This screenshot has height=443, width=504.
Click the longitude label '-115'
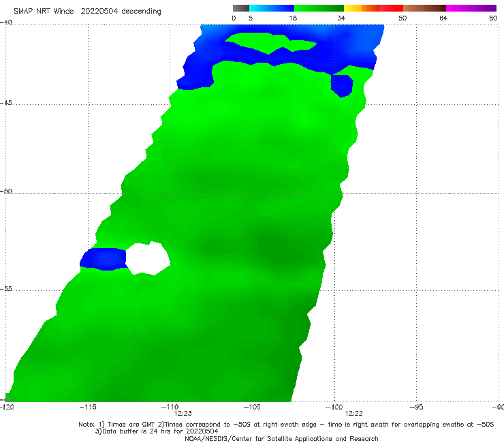(x=88, y=407)
